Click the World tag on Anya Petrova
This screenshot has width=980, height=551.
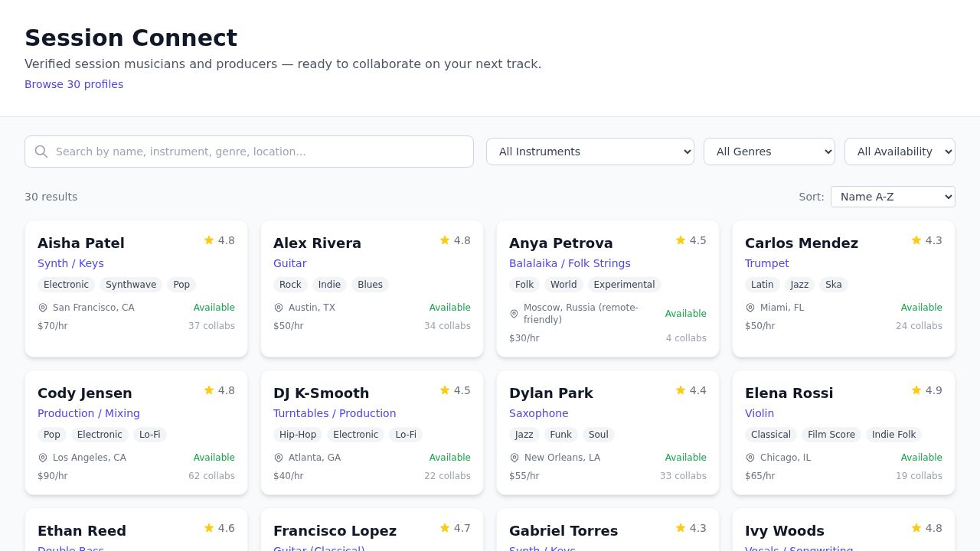(563, 285)
